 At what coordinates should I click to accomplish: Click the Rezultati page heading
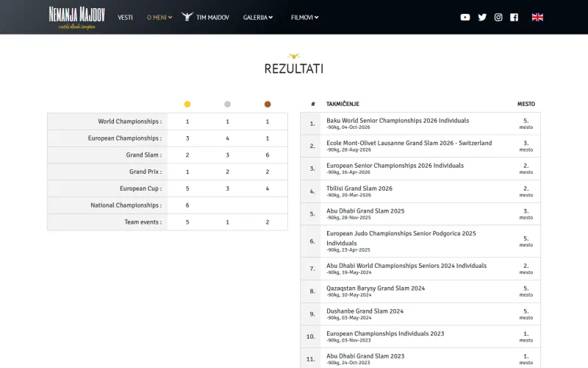[x=294, y=68]
